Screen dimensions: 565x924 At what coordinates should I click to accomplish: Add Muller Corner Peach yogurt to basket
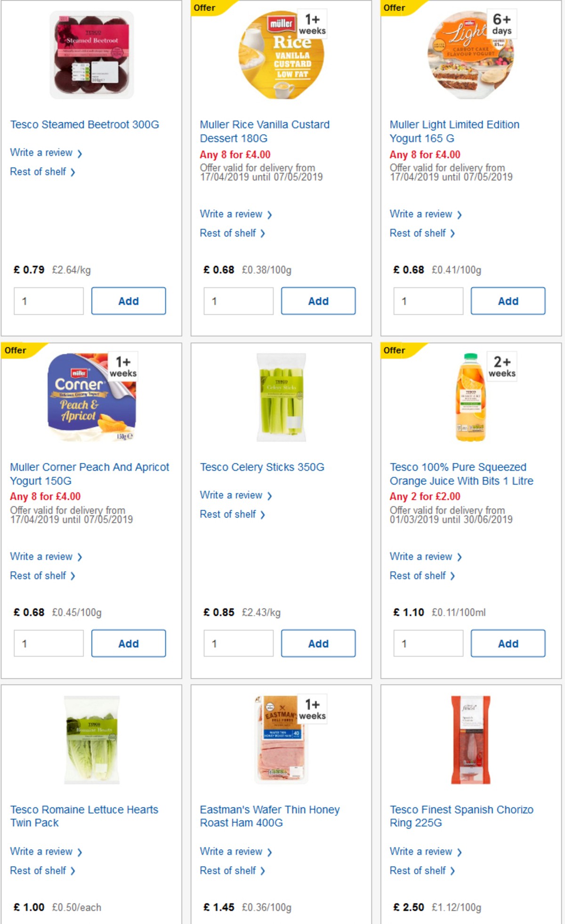129,643
